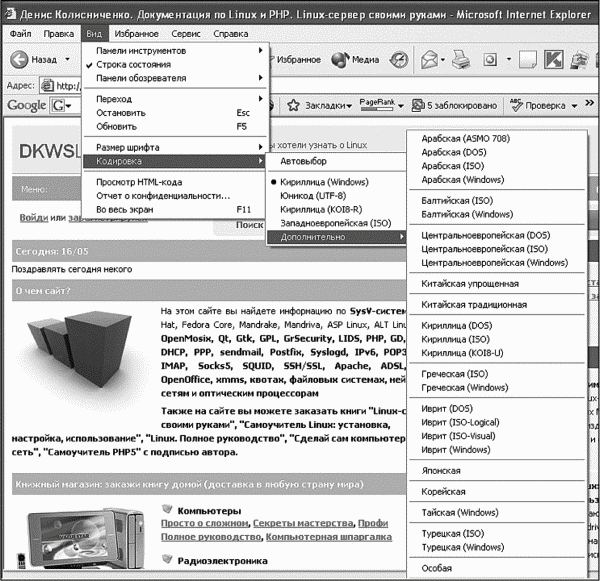Click the Mail envelope toolbar icon
This screenshot has width=600, height=581.
click(429, 60)
